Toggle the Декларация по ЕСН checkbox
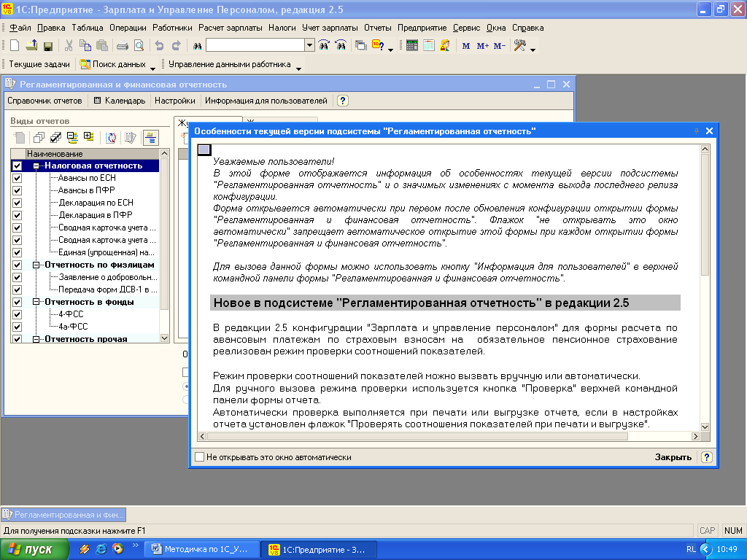This screenshot has height=560, width=747. point(18,203)
